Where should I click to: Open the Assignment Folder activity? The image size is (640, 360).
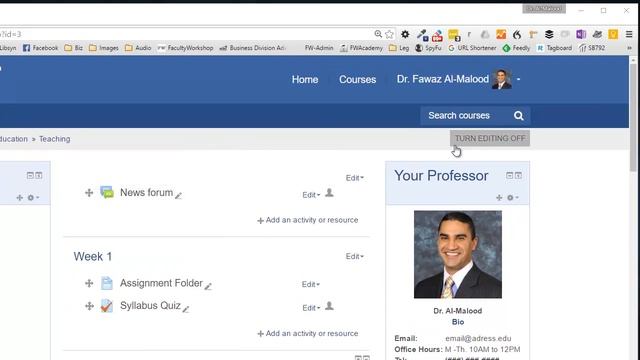pos(161,283)
